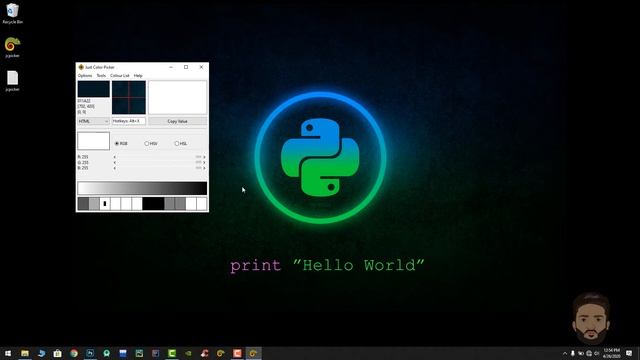Select the jcpicker blank file desktop icon
The height and width of the screenshot is (360, 640).
(x=13, y=81)
